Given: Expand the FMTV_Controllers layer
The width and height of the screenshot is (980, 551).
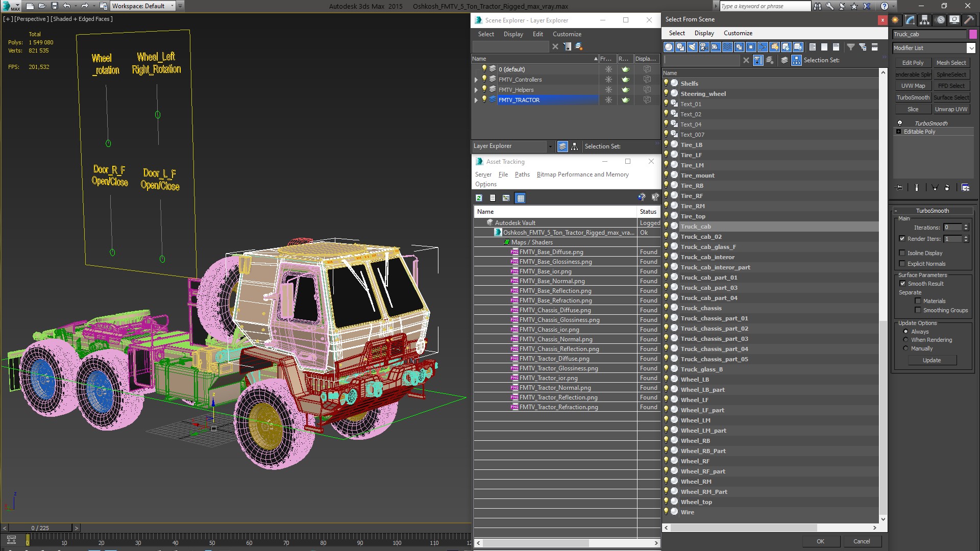Looking at the screenshot, I should pos(476,80).
